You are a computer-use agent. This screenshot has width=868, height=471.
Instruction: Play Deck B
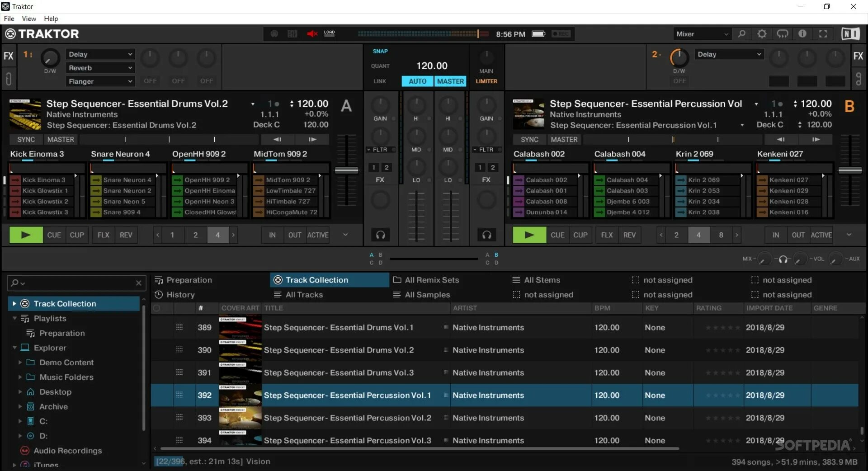(x=529, y=235)
